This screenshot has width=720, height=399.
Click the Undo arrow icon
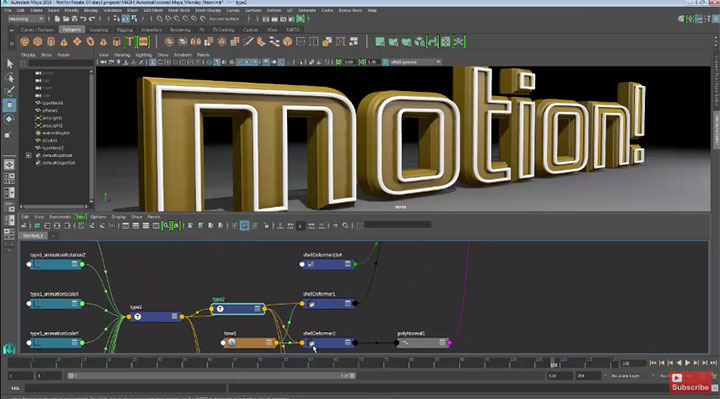pyautogui.click(x=83, y=19)
